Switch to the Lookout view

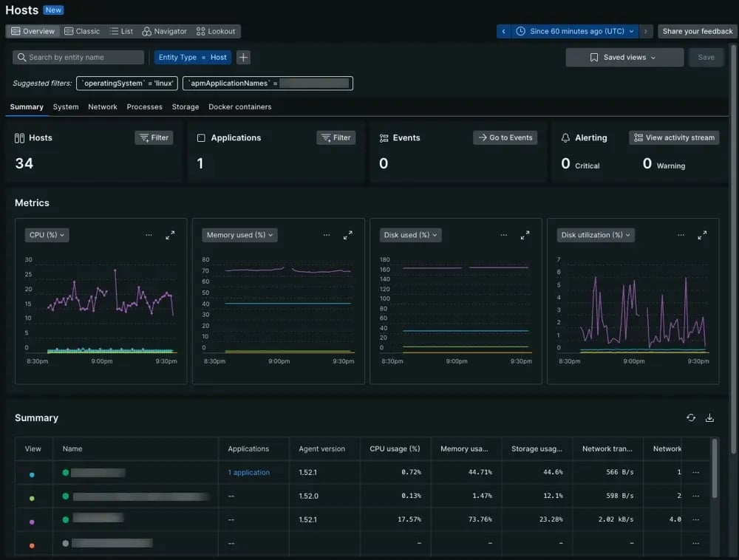[216, 31]
